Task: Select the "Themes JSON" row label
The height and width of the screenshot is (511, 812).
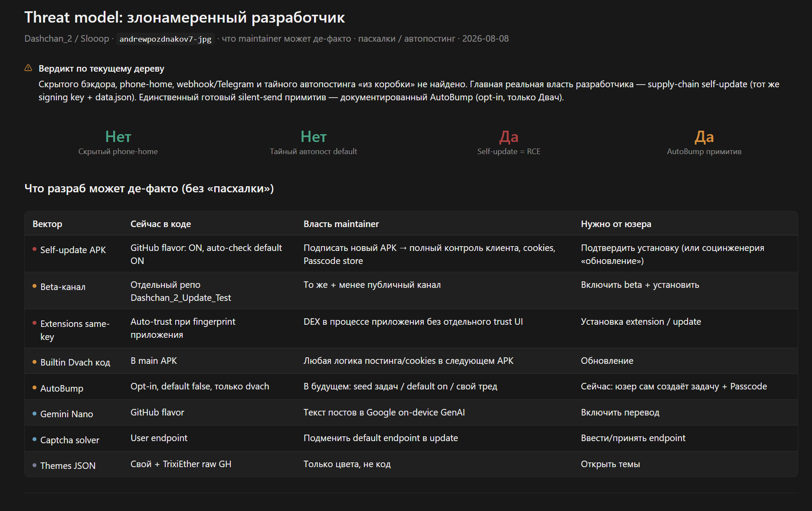Action: click(x=68, y=466)
